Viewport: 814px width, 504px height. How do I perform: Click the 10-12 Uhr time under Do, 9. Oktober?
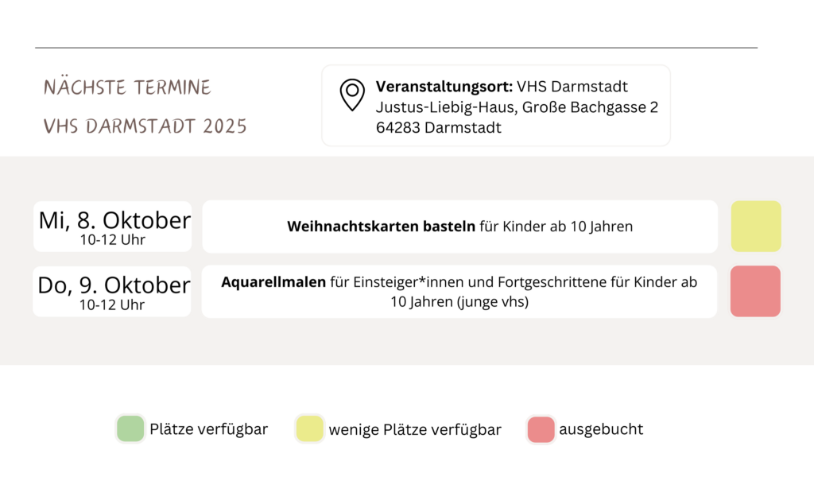coord(112,304)
